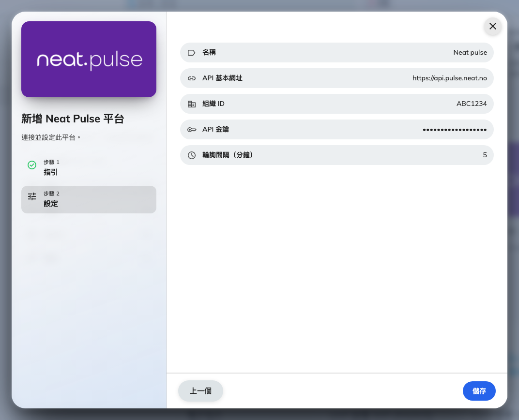Screen dimensions: 519x420
Task: Close the Neat Pulse platform dialog
Action: click(x=492, y=26)
